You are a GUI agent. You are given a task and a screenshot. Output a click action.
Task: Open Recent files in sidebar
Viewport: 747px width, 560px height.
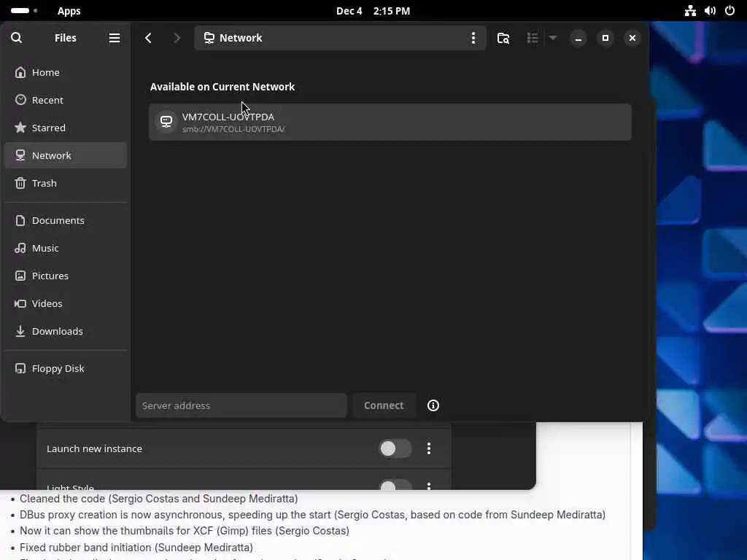[x=66, y=100]
